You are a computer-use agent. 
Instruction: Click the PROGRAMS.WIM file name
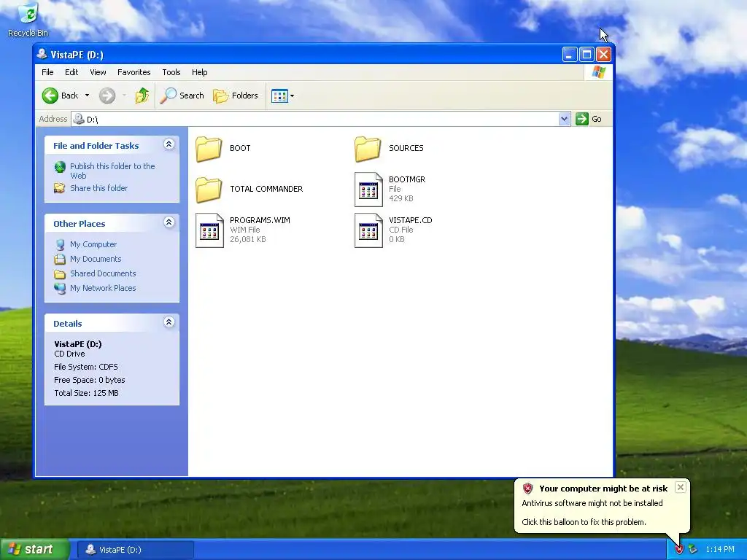click(260, 220)
